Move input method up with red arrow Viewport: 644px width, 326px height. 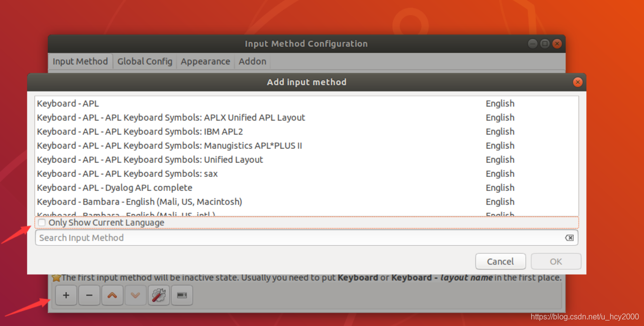point(112,295)
